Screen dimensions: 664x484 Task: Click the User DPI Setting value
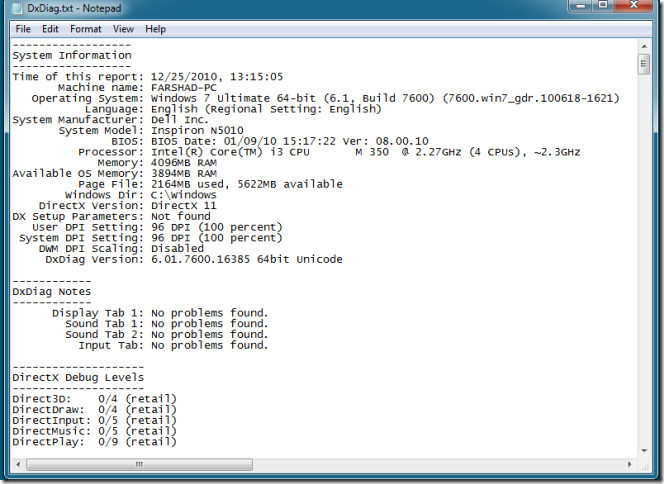217,227
